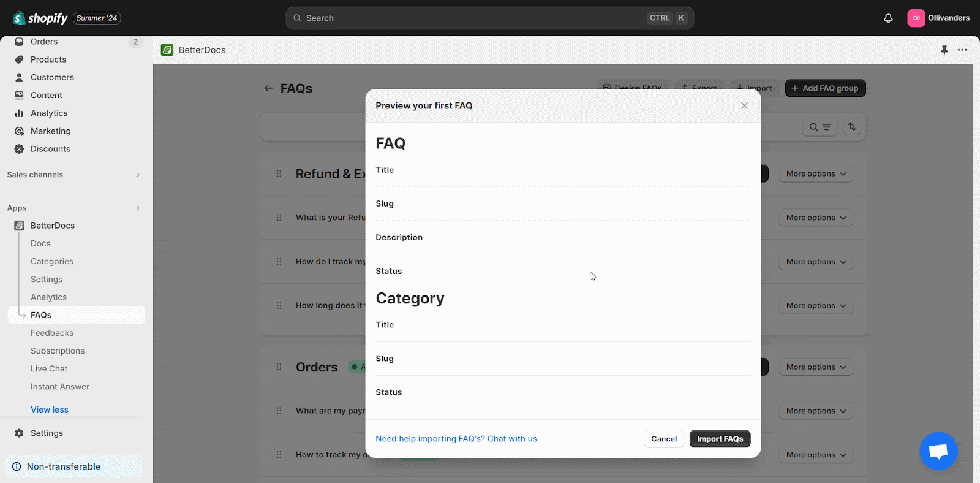Open More options for How to track row
This screenshot has height=483, width=980.
pos(816,455)
